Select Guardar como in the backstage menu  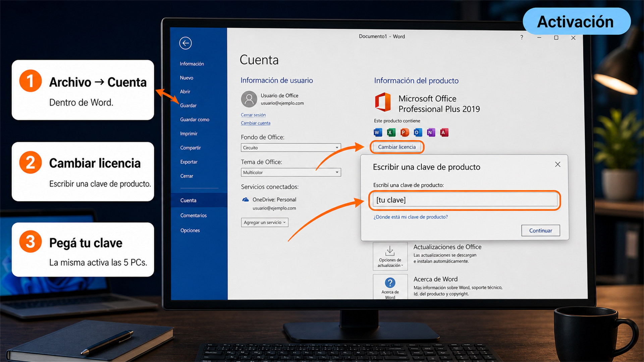point(195,120)
